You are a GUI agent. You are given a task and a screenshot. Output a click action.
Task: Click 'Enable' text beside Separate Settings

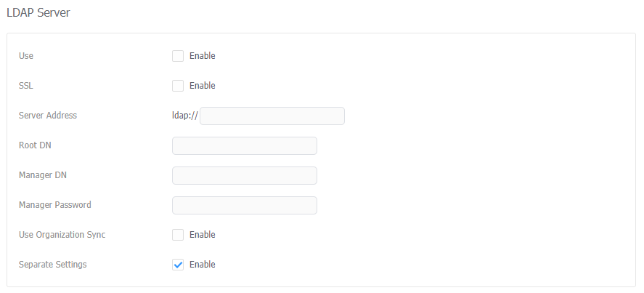pos(202,265)
